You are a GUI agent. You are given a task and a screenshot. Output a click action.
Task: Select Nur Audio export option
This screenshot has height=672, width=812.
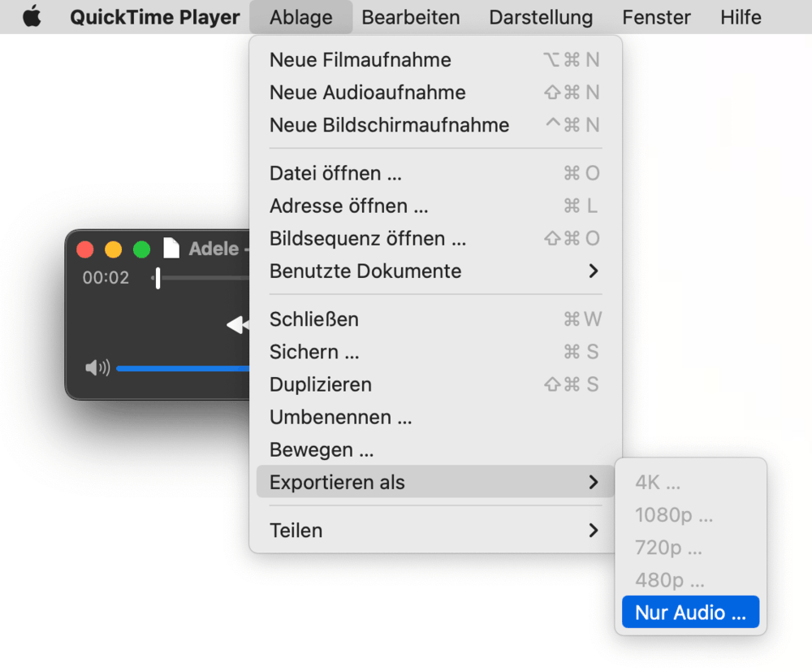click(690, 613)
